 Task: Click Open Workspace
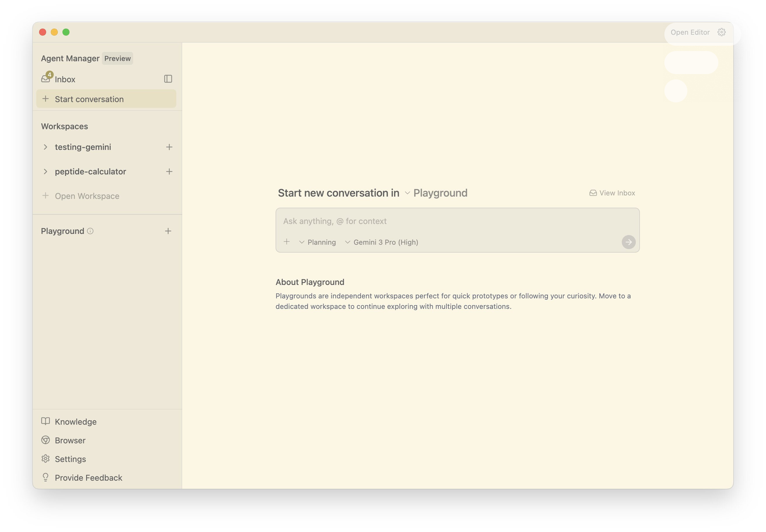point(87,196)
